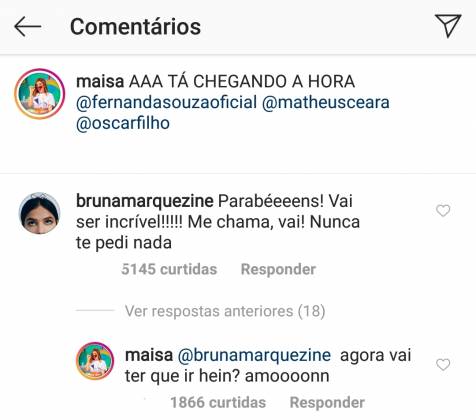Open maisa's avatar next to the reply
Viewport: 476px width, 420px height.
point(95,361)
